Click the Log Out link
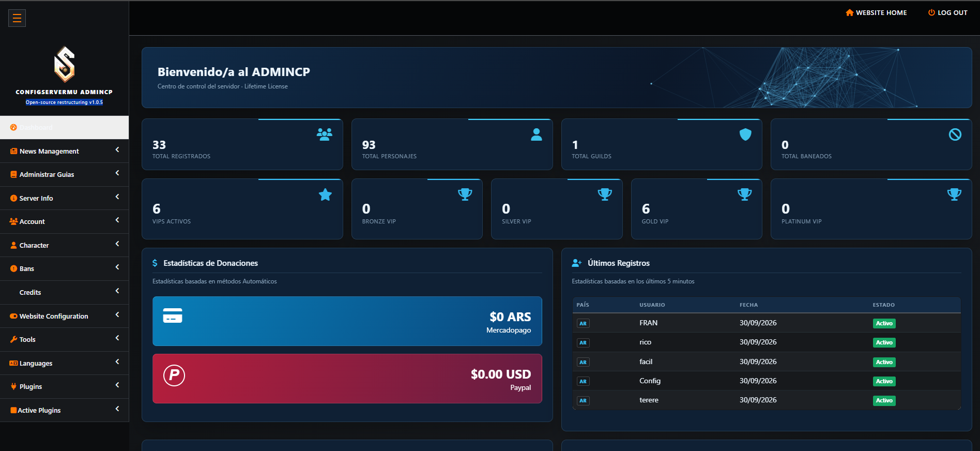Screen dimensions: 980x451 [948, 12]
